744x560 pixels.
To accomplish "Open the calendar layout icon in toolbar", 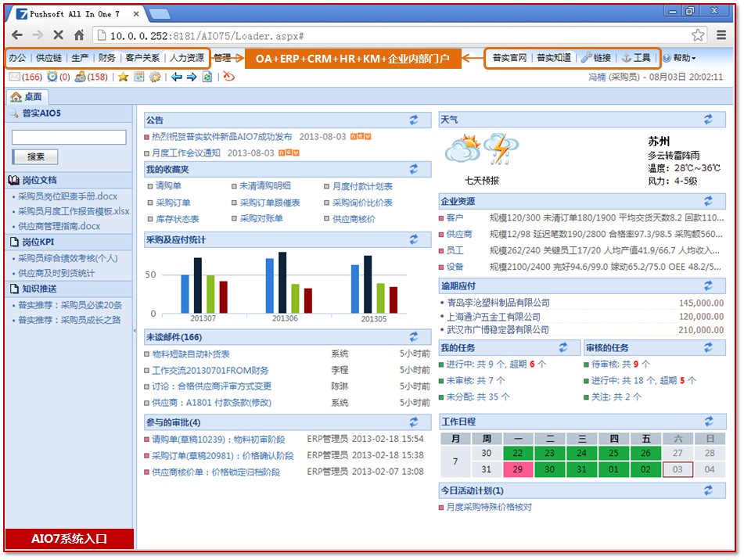I will [139, 77].
